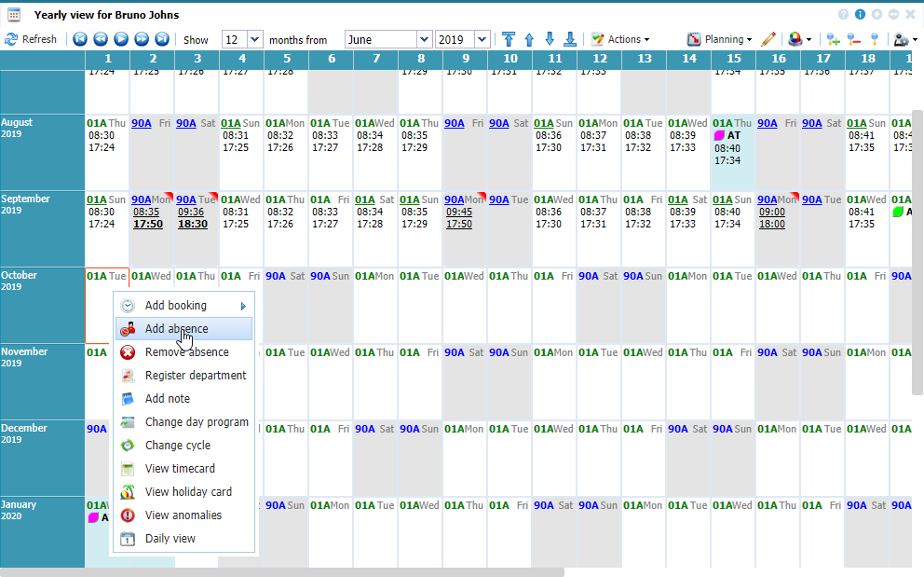Jump to the first record arrow

(x=80, y=39)
